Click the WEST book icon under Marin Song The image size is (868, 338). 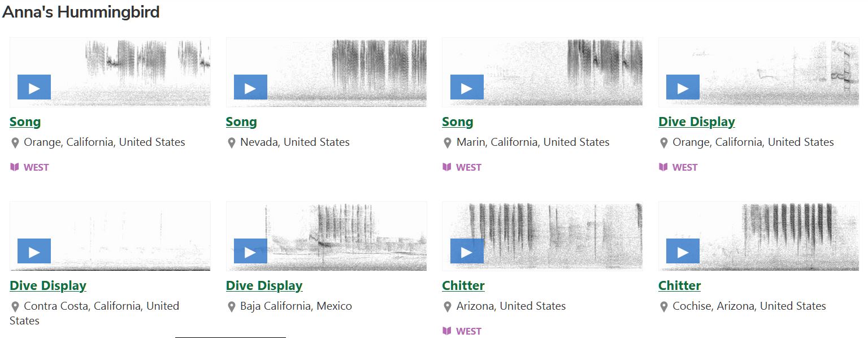(446, 167)
